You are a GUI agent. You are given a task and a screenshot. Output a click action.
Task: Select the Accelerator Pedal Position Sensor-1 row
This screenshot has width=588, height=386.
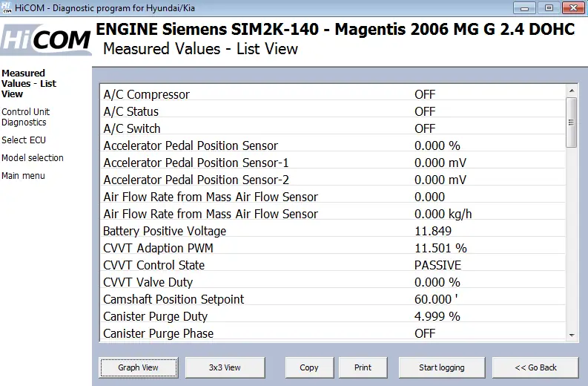click(333, 163)
